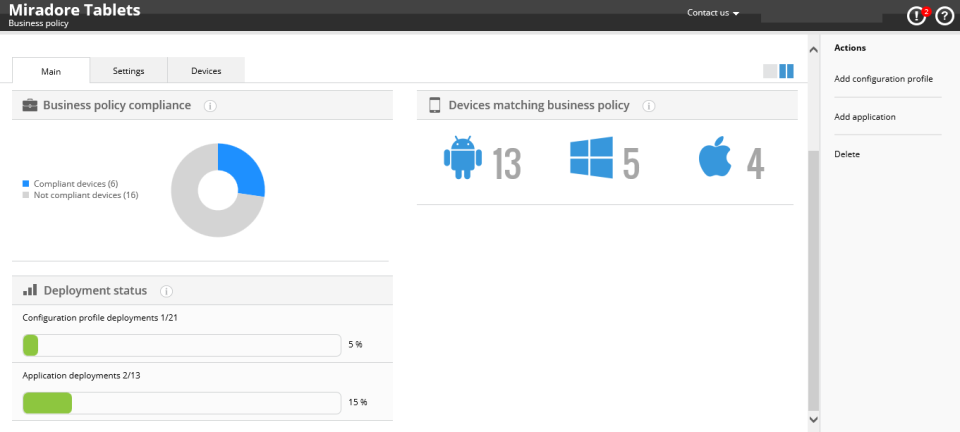Click the Windows logo icon
The width and height of the screenshot is (960, 432).
(x=591, y=157)
